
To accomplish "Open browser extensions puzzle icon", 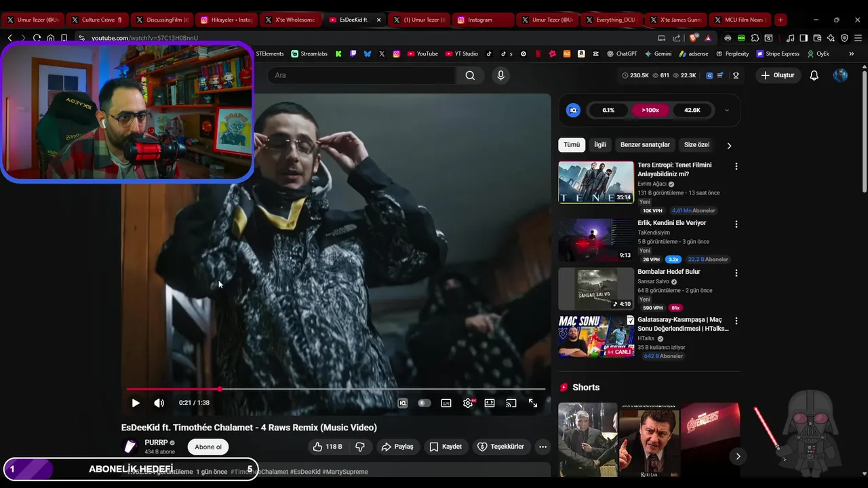I will (755, 38).
